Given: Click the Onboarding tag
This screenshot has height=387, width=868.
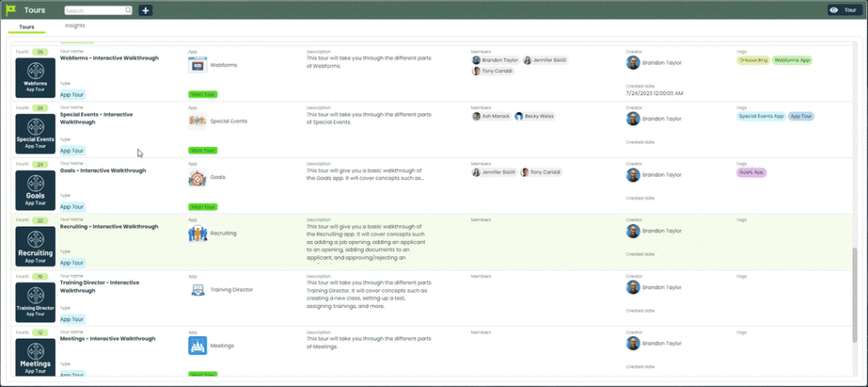Looking at the screenshot, I should coord(753,60).
